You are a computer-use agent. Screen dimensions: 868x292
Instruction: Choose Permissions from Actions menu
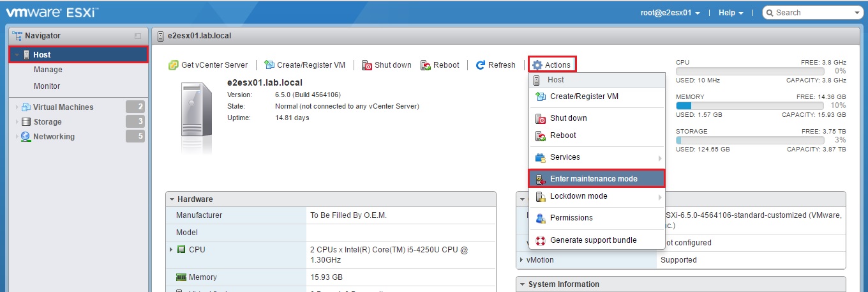click(597, 218)
